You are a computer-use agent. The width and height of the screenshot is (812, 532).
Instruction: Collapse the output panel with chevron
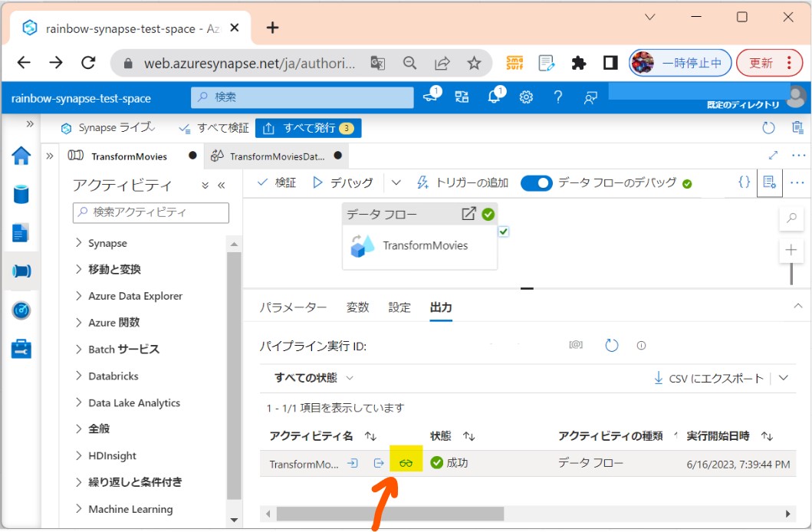pos(798,306)
